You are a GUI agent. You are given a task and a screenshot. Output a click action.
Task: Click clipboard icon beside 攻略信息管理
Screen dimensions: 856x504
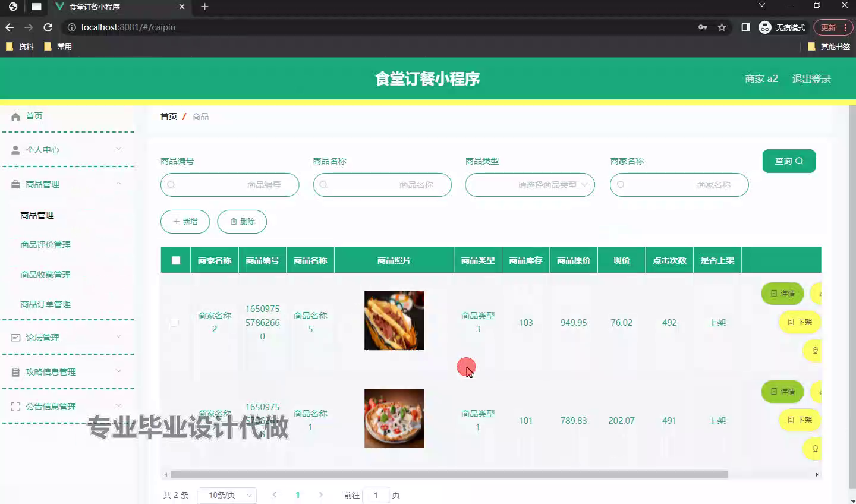[x=15, y=372]
